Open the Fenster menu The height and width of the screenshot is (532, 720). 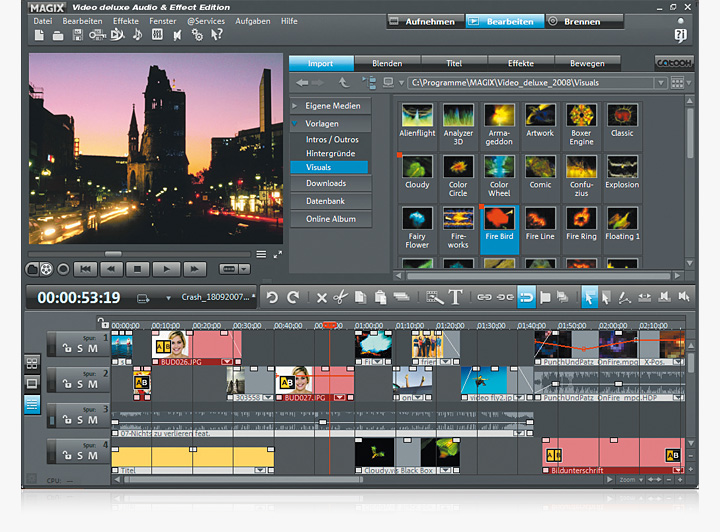pos(163,21)
